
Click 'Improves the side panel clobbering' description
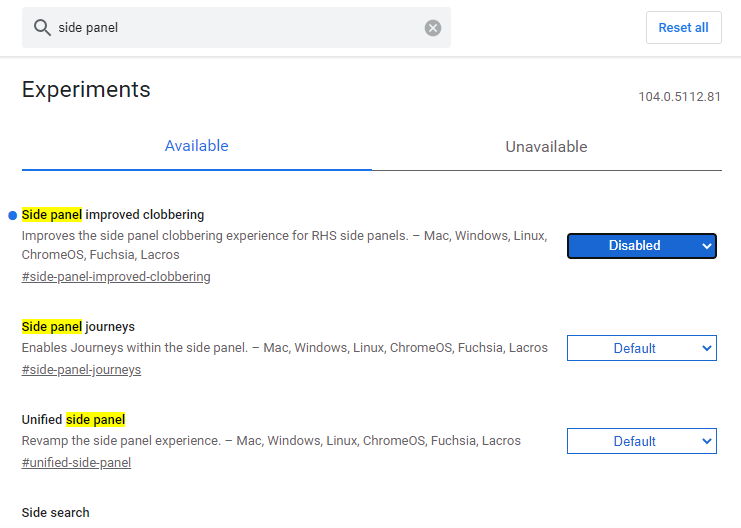click(284, 245)
